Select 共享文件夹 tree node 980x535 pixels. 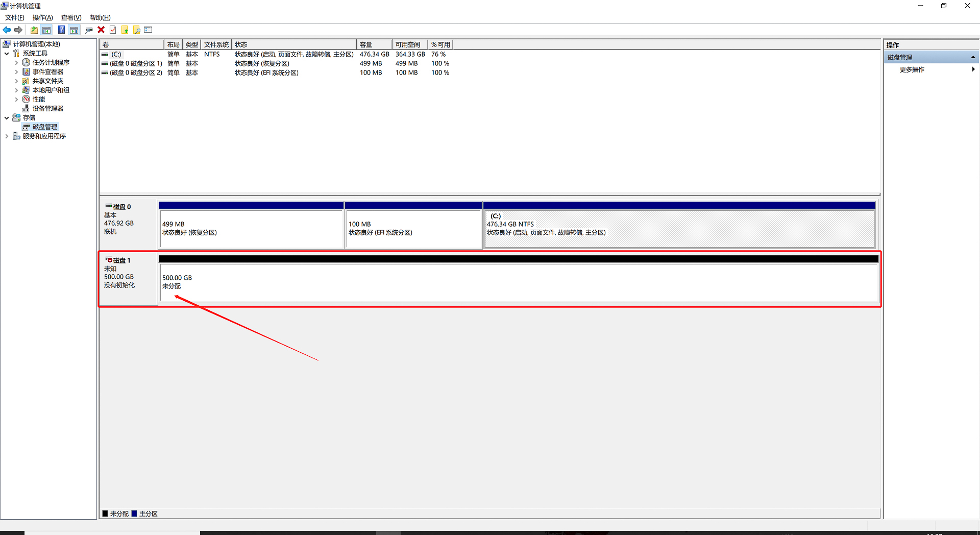(x=48, y=81)
